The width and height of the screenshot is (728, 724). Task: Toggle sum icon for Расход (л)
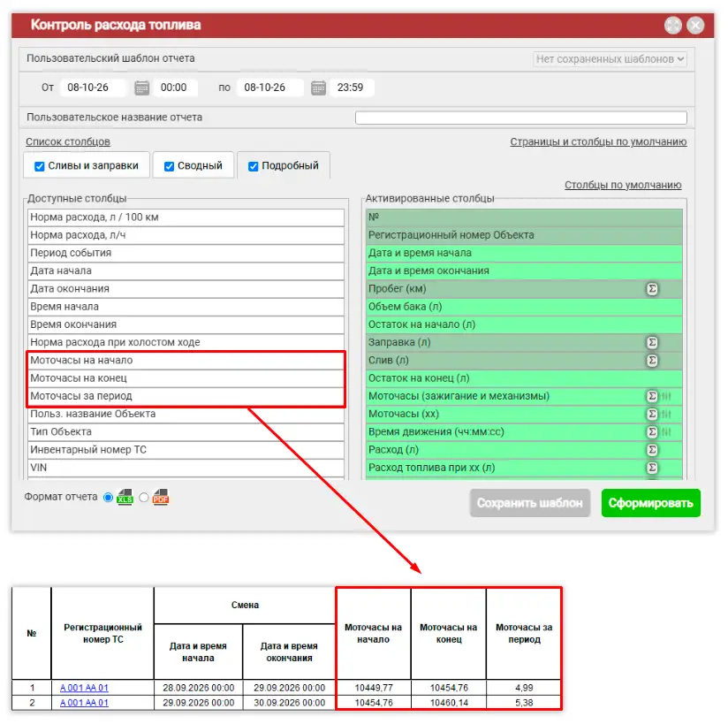pos(652,449)
